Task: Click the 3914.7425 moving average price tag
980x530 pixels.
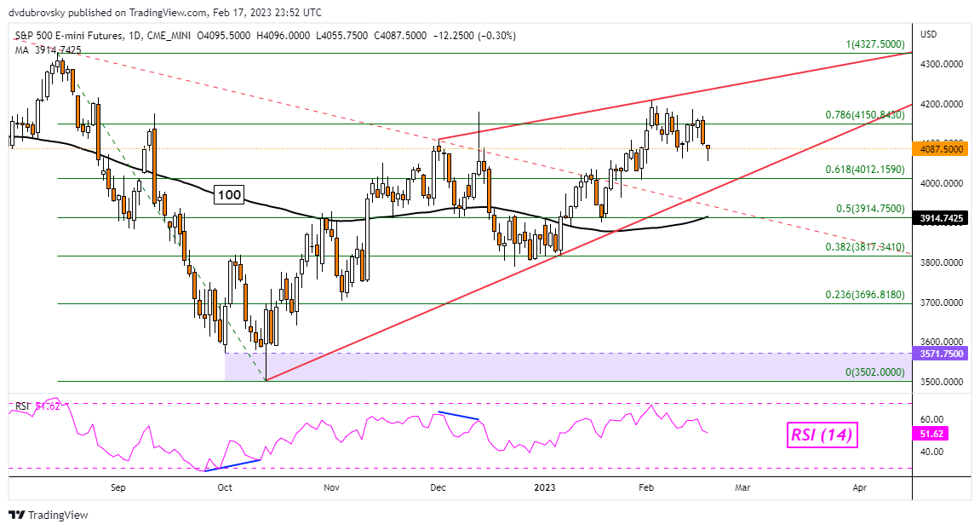Action: coord(941,218)
